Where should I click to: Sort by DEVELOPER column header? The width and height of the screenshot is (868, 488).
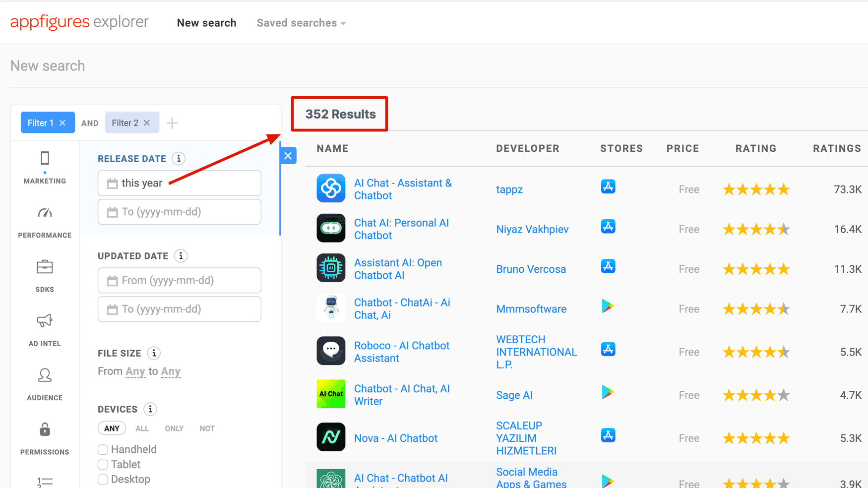click(x=528, y=148)
